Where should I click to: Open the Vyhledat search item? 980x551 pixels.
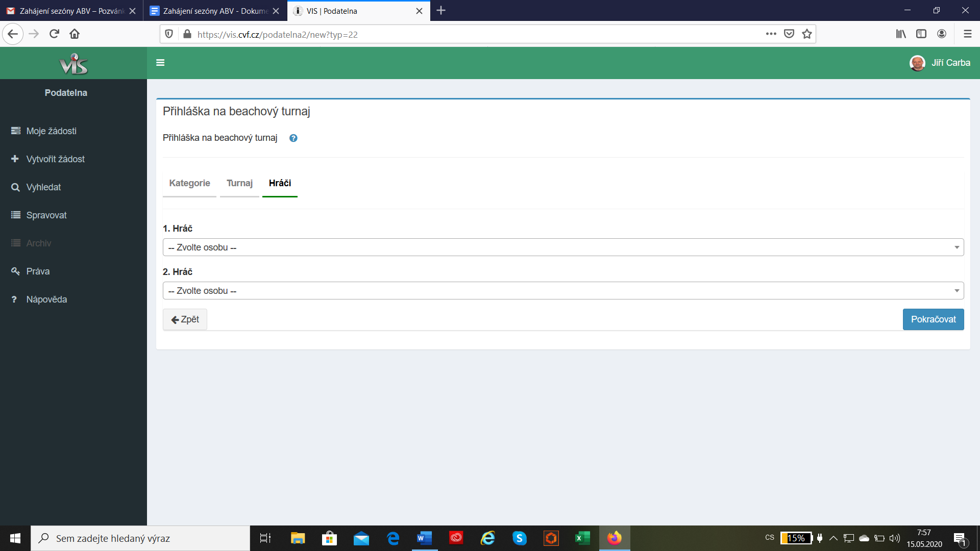(43, 187)
